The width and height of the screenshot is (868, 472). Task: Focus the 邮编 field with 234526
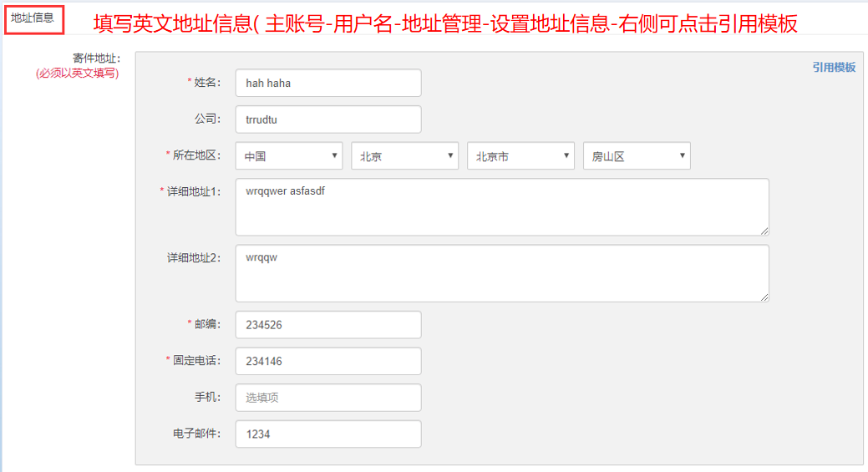(x=328, y=325)
